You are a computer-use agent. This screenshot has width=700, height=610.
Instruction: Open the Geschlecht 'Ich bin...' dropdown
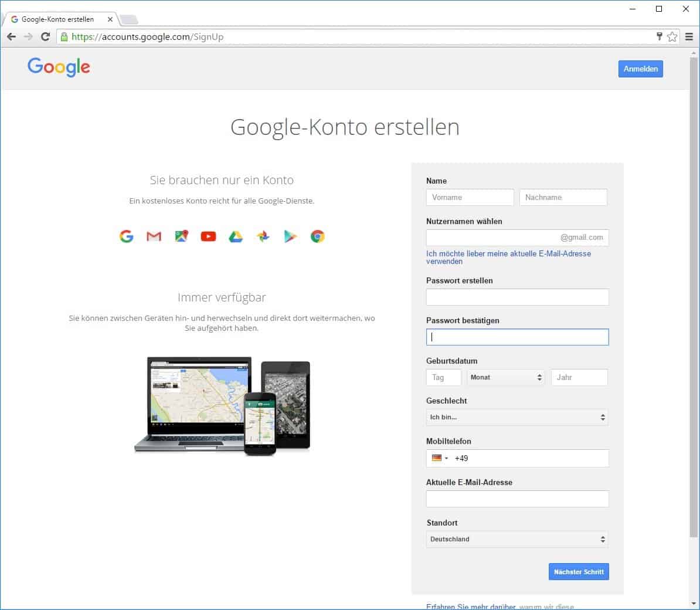[518, 417]
